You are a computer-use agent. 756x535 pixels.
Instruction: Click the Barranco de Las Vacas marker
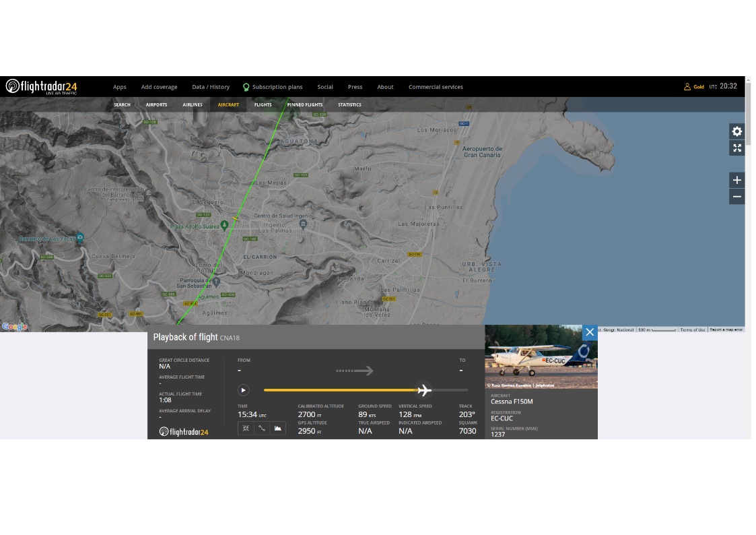pos(80,237)
